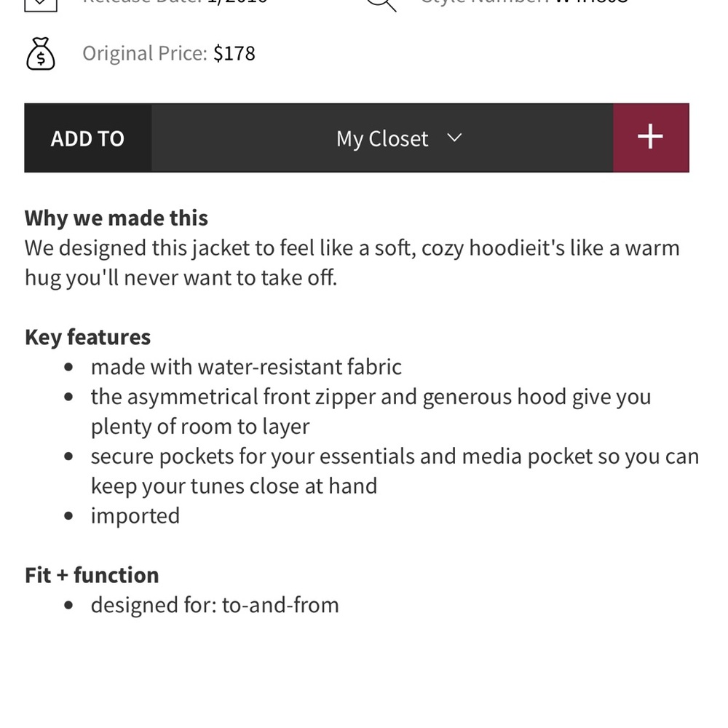The image size is (728, 728).
Task: Tap the maroon plus add button
Action: [651, 138]
